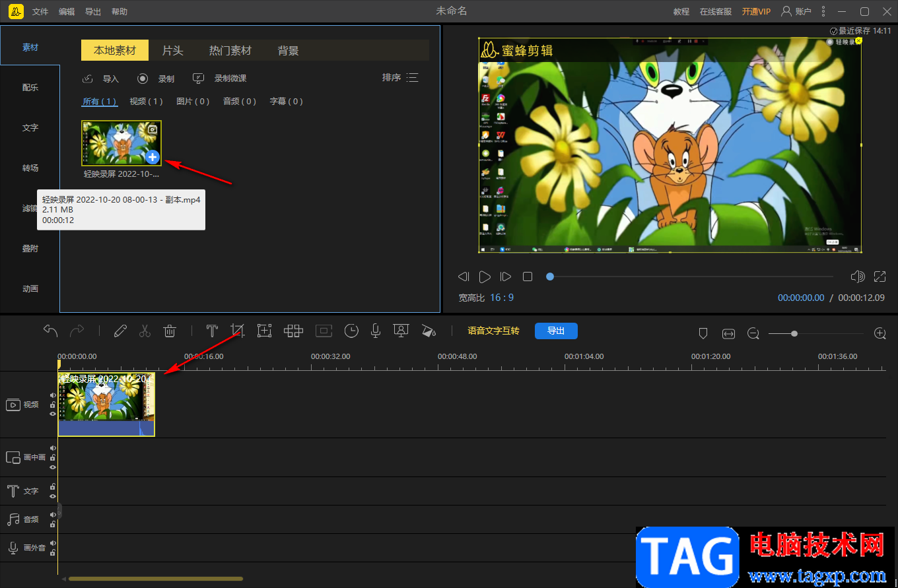Viewport: 898px width, 588px height.
Task: Open the 转场 sidebar section
Action: pyautogui.click(x=30, y=168)
